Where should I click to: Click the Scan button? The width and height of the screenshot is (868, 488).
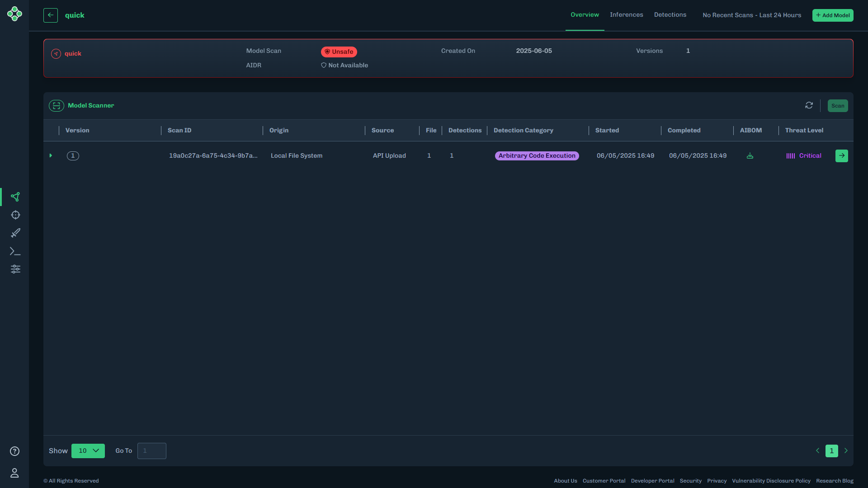click(838, 106)
